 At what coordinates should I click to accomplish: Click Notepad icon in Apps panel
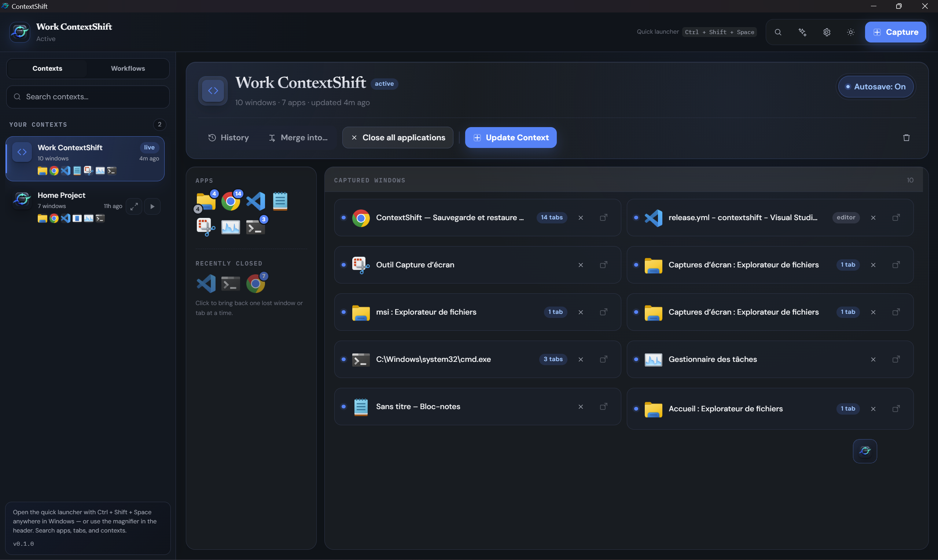[x=280, y=201]
